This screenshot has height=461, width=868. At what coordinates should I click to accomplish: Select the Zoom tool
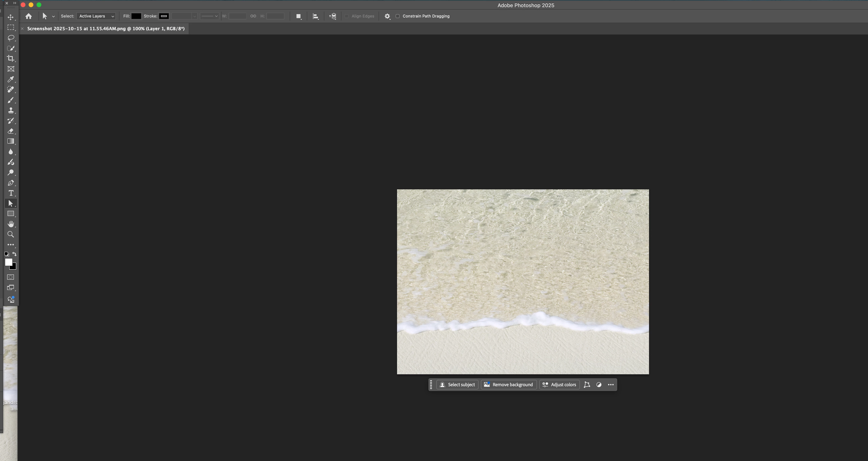pos(11,234)
